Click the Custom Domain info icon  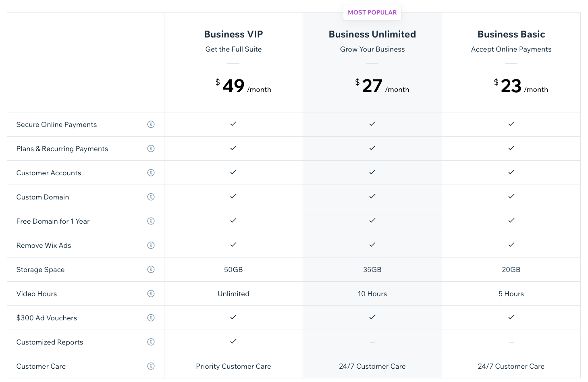tap(151, 197)
